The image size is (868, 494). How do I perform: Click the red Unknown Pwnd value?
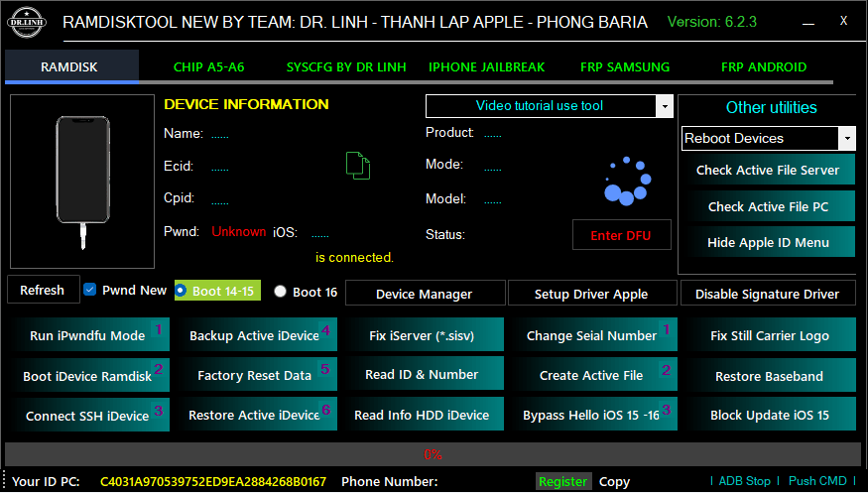pos(239,231)
